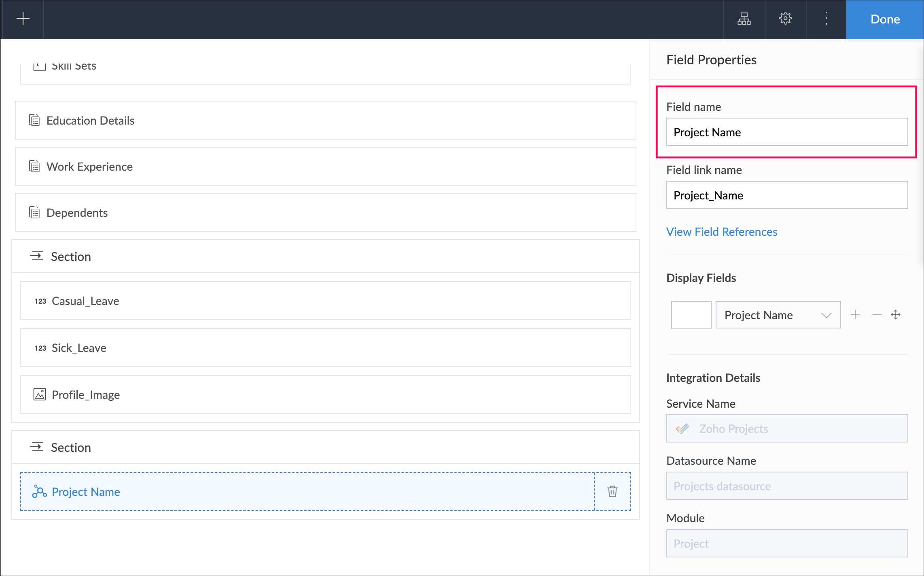Click the empty box beside display field dropdown

[691, 315]
